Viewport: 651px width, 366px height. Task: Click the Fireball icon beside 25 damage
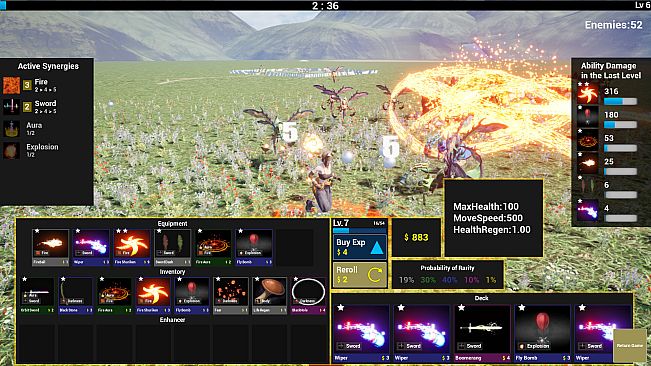pos(588,164)
